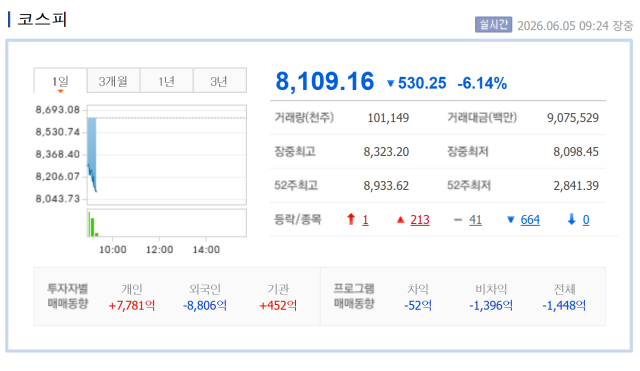Click the intraday low 8,098.45
This screenshot has width=640, height=371.
click(576, 152)
